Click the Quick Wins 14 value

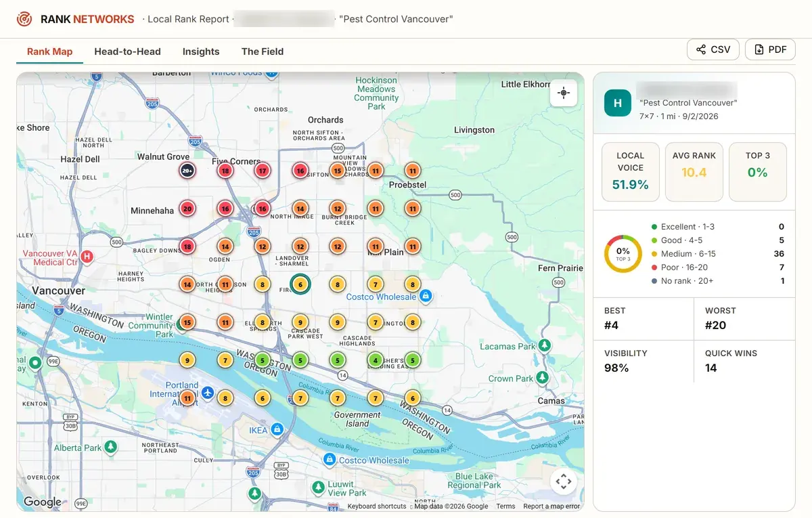point(710,368)
